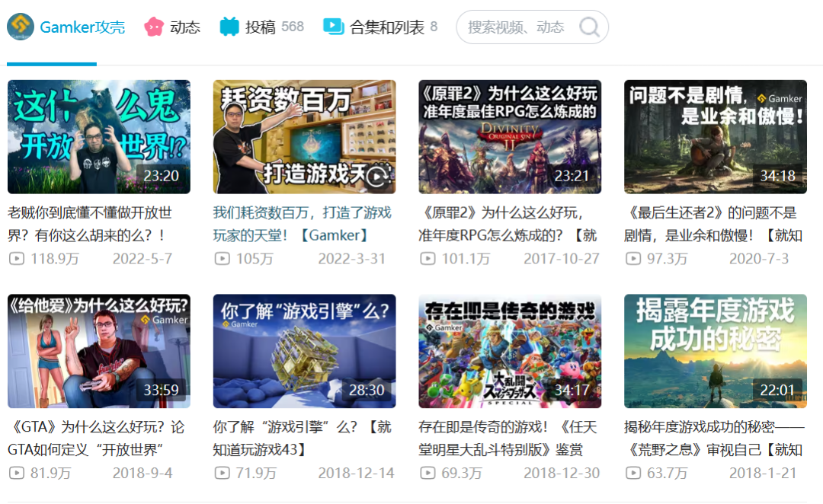
Task: Open title link 老贼你到底懂不懂做开放世界
Action: tap(90, 224)
